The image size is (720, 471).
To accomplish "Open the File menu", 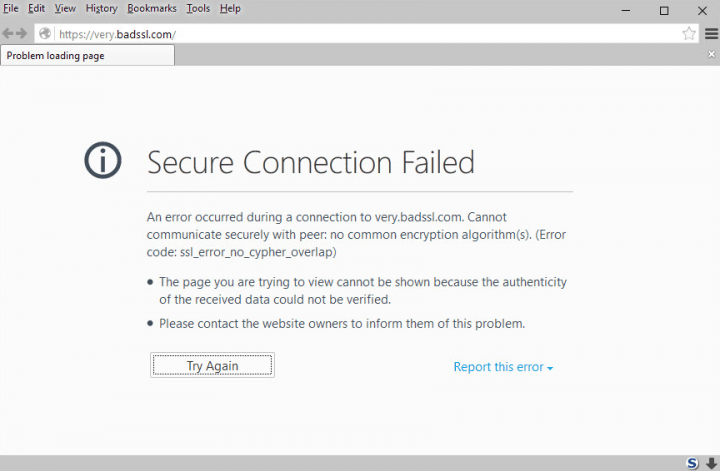I will coord(11,8).
